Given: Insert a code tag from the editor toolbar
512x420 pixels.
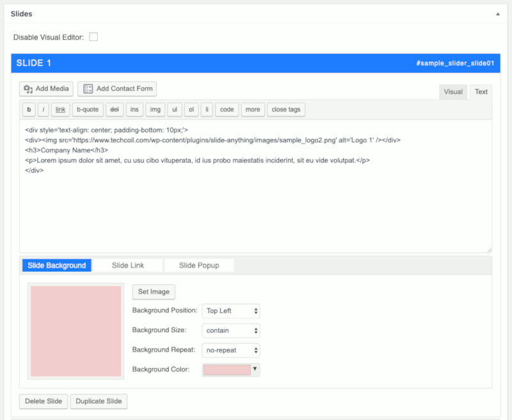Looking at the screenshot, I should [227, 109].
